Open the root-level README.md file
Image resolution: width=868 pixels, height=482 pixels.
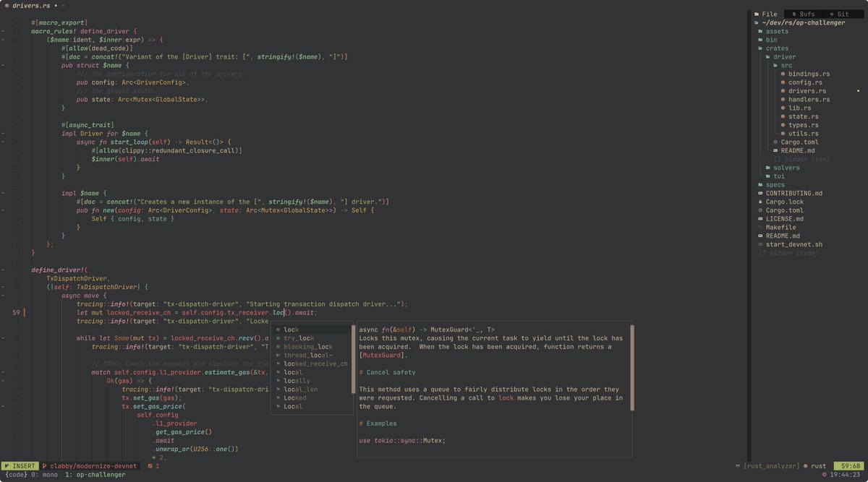[778, 236]
